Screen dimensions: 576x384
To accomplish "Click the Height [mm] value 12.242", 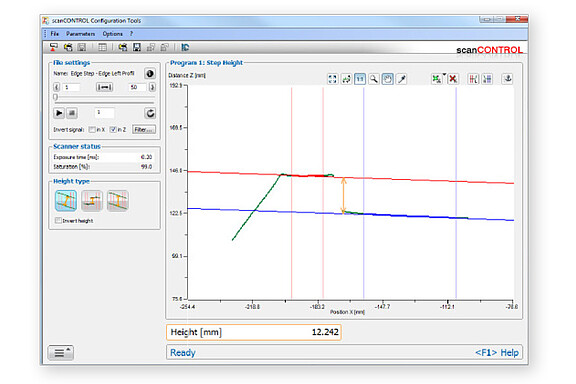I will tap(325, 332).
